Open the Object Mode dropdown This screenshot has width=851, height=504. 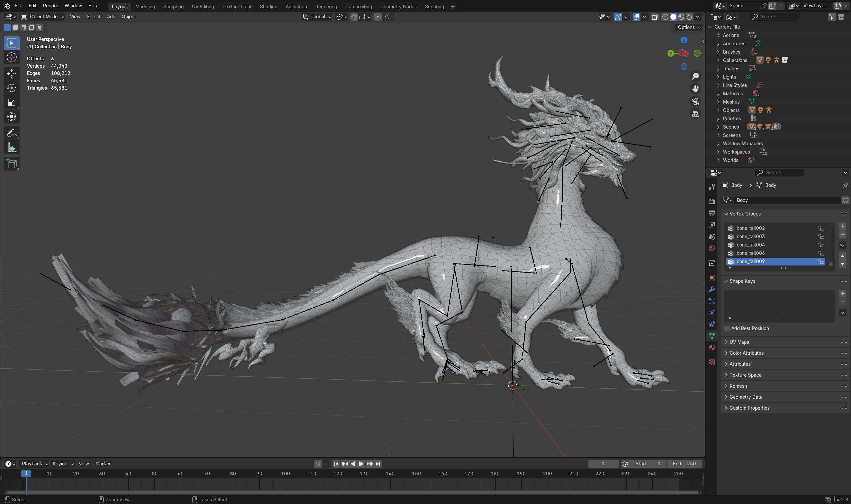(x=42, y=17)
